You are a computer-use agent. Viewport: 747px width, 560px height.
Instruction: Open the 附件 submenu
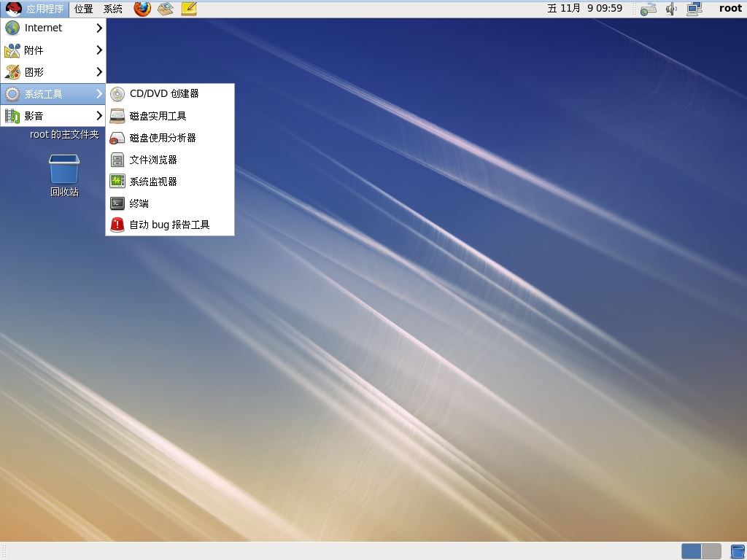coord(53,50)
